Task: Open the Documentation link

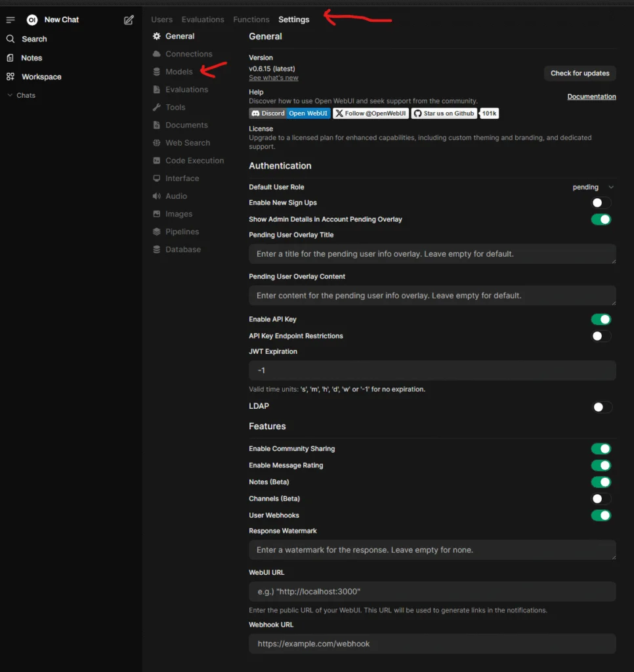Action: point(591,97)
